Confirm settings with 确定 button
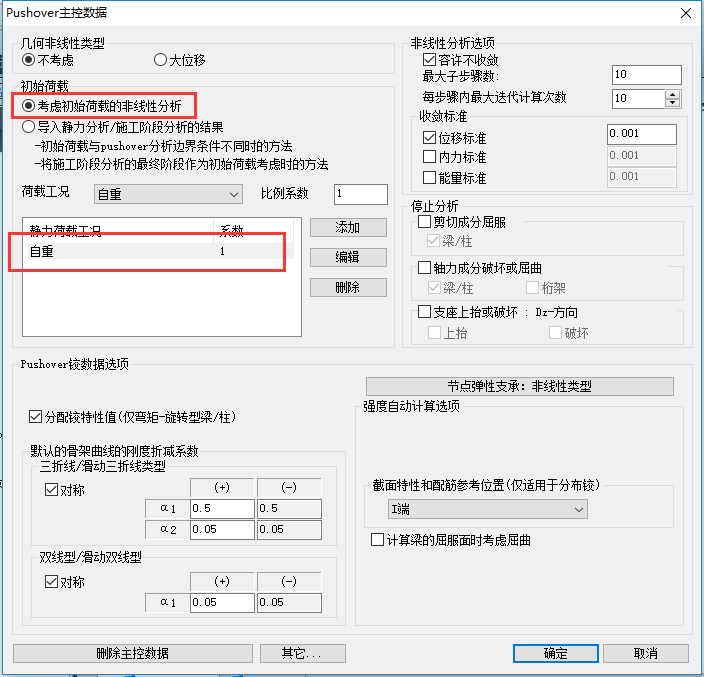 coord(555,653)
